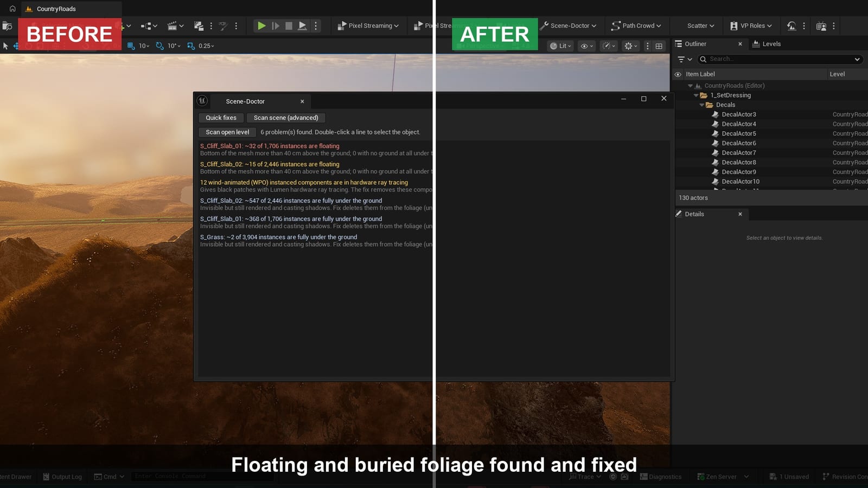Click the multi-user broadcast icon

coord(821,25)
